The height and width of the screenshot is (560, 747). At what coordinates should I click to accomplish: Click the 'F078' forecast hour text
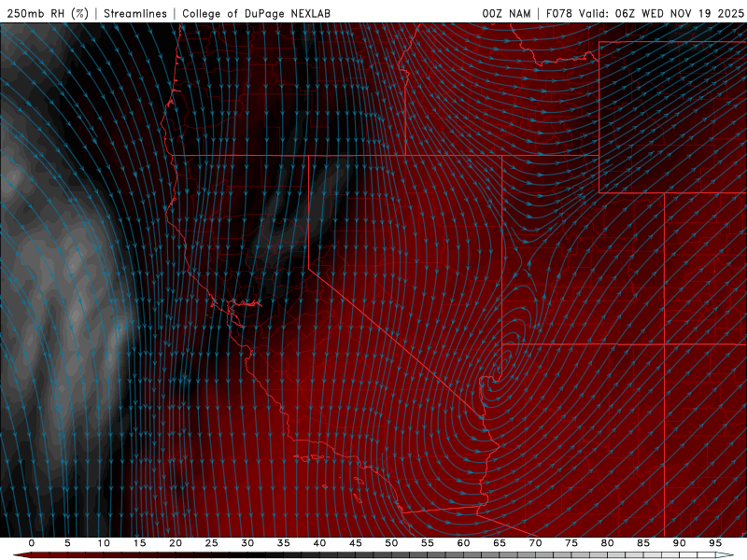click(559, 13)
